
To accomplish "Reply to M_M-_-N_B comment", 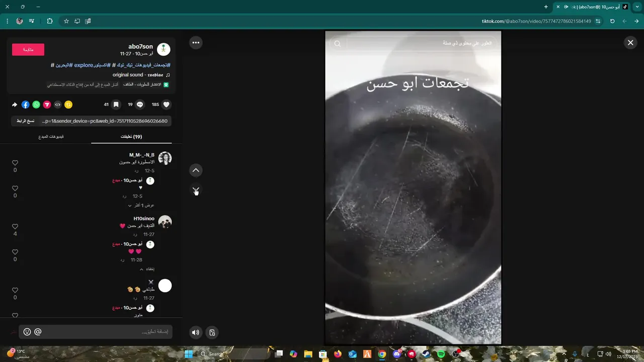I will [136, 171].
